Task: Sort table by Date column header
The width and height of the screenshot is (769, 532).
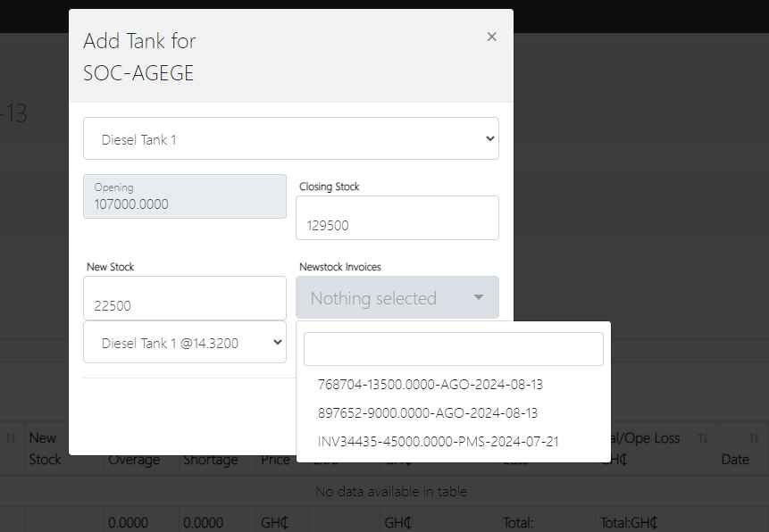Action: (x=734, y=459)
